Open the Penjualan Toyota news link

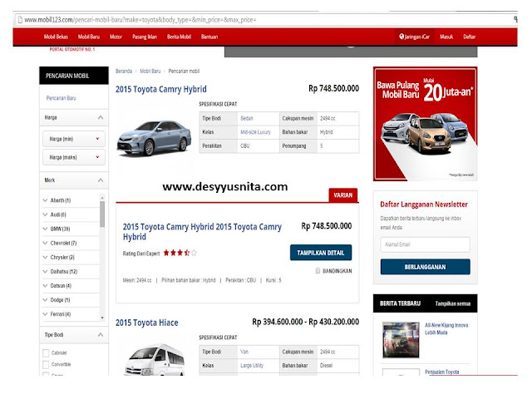click(x=441, y=372)
